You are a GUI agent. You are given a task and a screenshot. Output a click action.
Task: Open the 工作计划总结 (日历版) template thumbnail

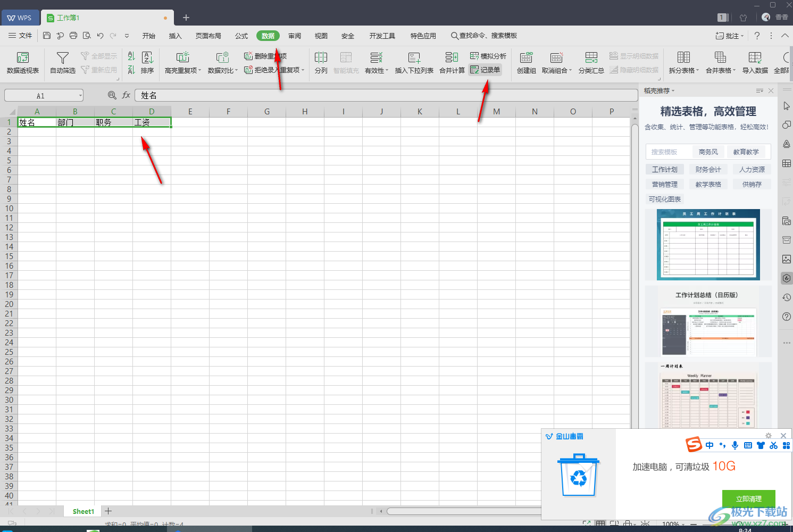708,321
